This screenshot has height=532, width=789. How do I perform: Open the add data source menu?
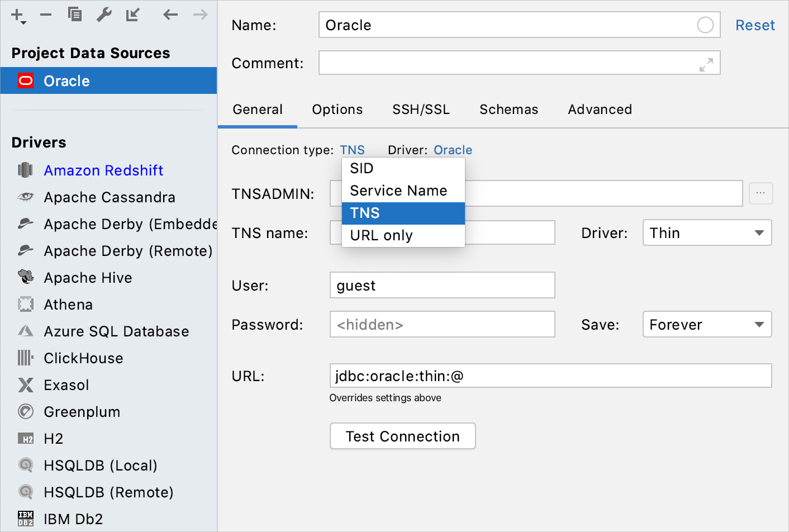click(x=18, y=16)
